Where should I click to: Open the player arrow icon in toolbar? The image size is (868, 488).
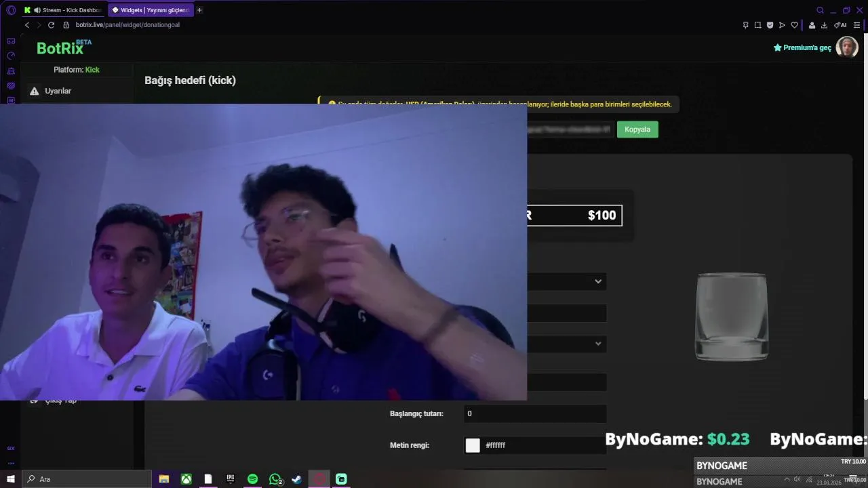[x=782, y=25]
